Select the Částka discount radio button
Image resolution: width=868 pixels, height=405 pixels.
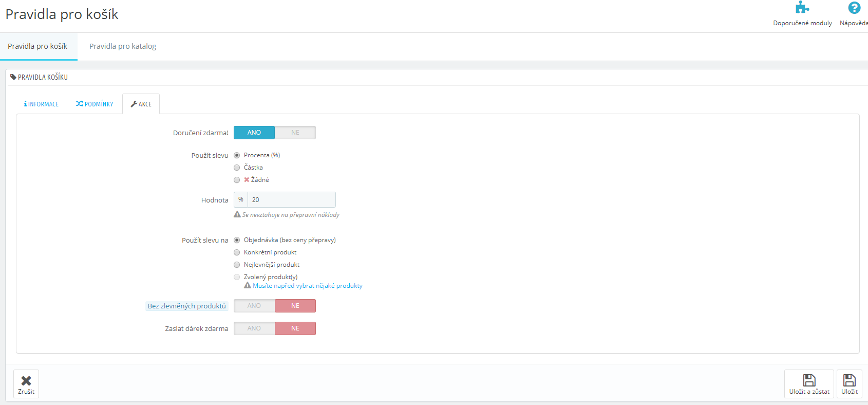(237, 168)
